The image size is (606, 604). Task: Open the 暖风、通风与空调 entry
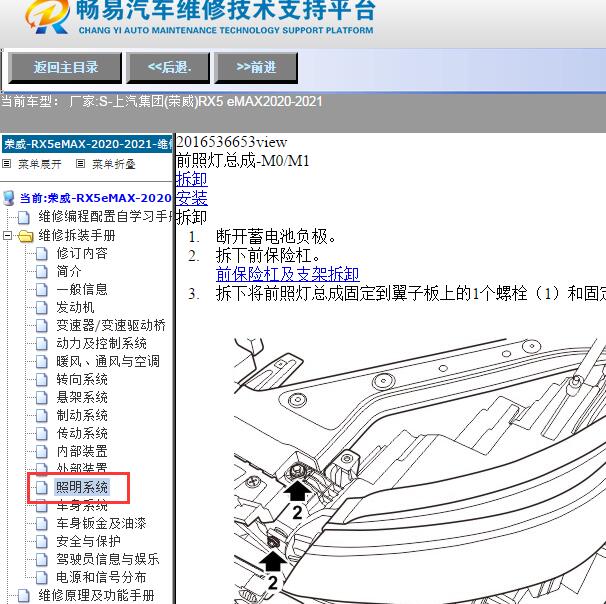[x=108, y=362]
